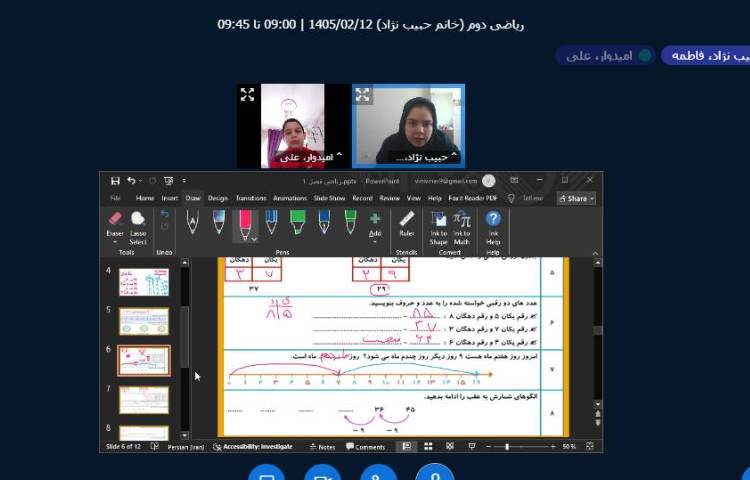Start Slide Show from status bar
Viewport: 750px width, 480px height.
point(472,446)
